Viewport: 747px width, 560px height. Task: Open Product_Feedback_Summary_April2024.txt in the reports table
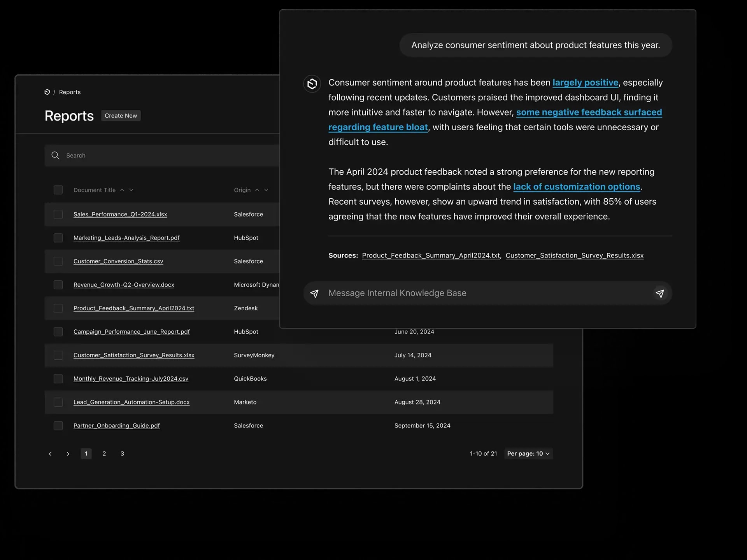(x=134, y=308)
